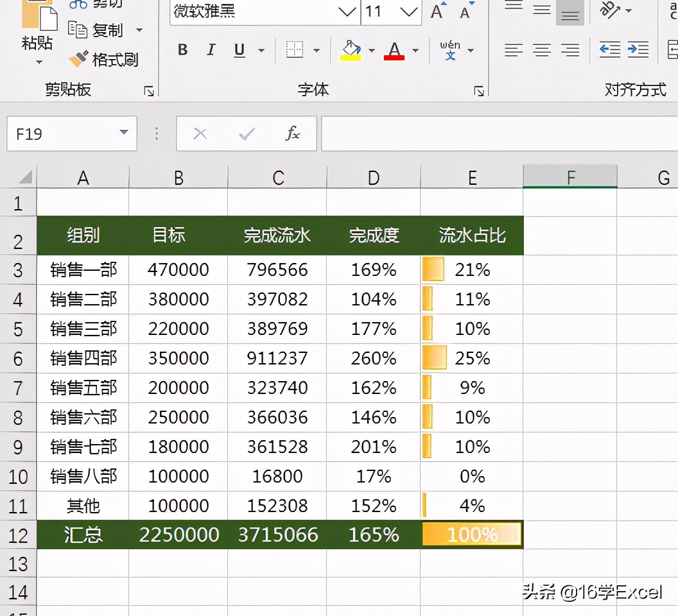The image size is (678, 616).
Task: Click cell 其他 in column A
Action: point(83,506)
